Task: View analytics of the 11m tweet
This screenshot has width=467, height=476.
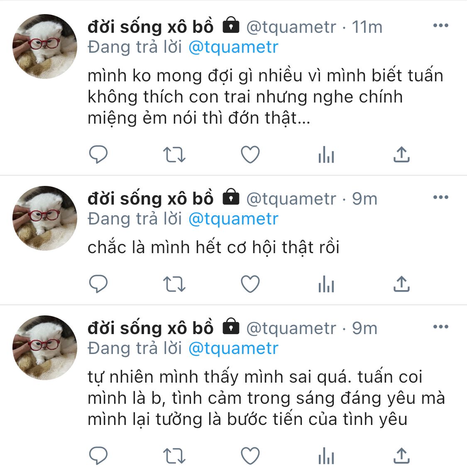Action: click(x=326, y=154)
